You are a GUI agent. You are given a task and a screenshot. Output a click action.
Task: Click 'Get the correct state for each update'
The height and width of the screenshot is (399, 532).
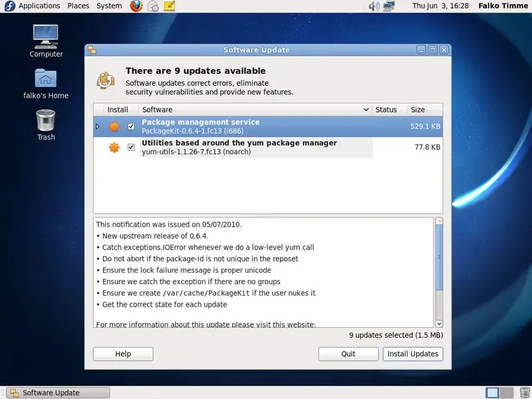coord(164,305)
